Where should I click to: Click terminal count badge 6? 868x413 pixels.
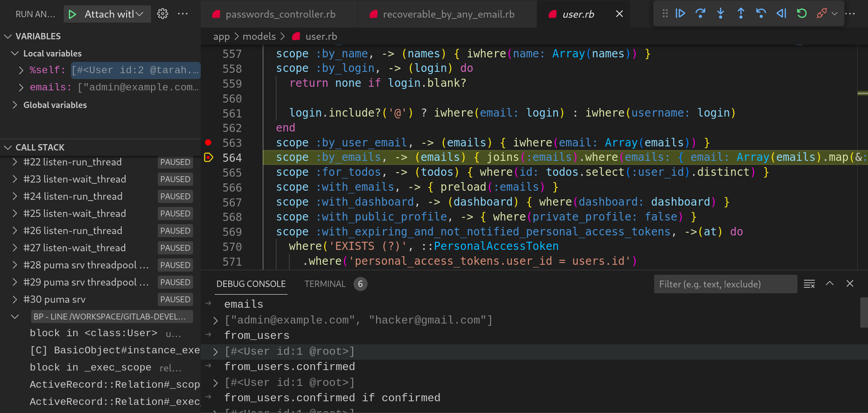click(360, 284)
